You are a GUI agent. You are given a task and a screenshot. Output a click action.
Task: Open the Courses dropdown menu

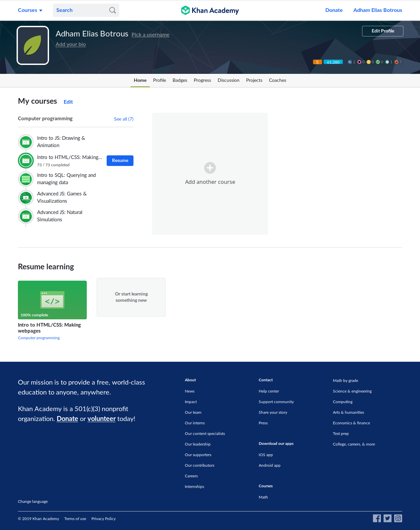pyautogui.click(x=30, y=10)
